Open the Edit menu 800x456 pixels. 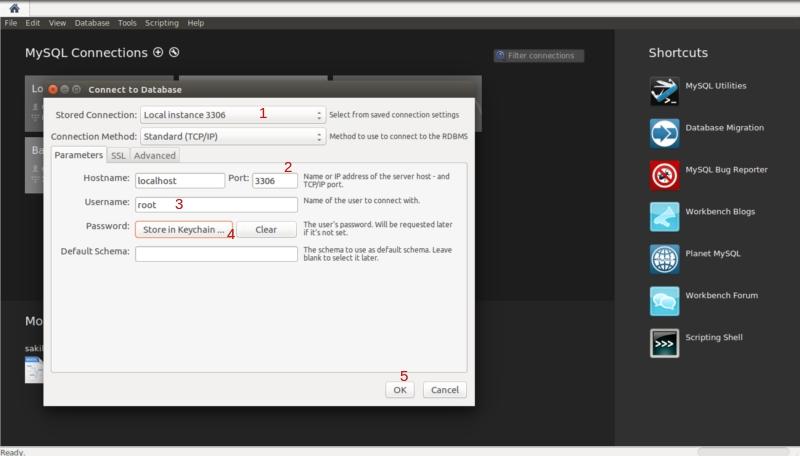point(33,23)
